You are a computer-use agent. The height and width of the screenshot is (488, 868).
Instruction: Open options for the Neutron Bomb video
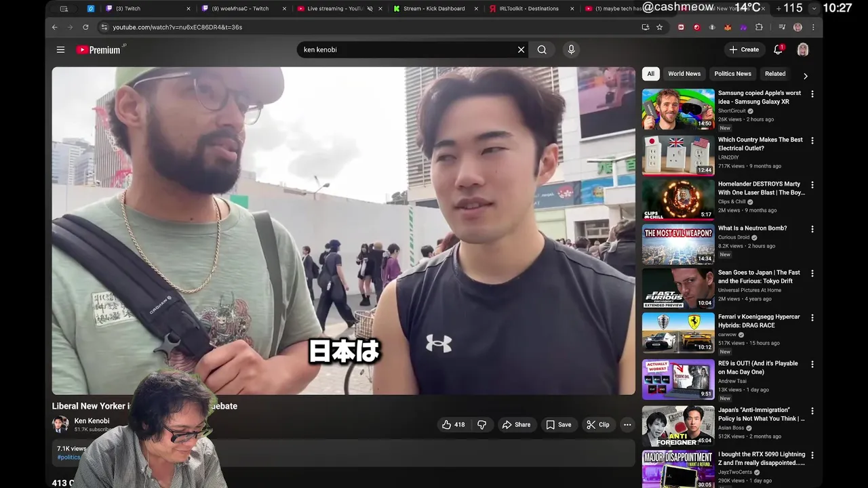coord(812,230)
